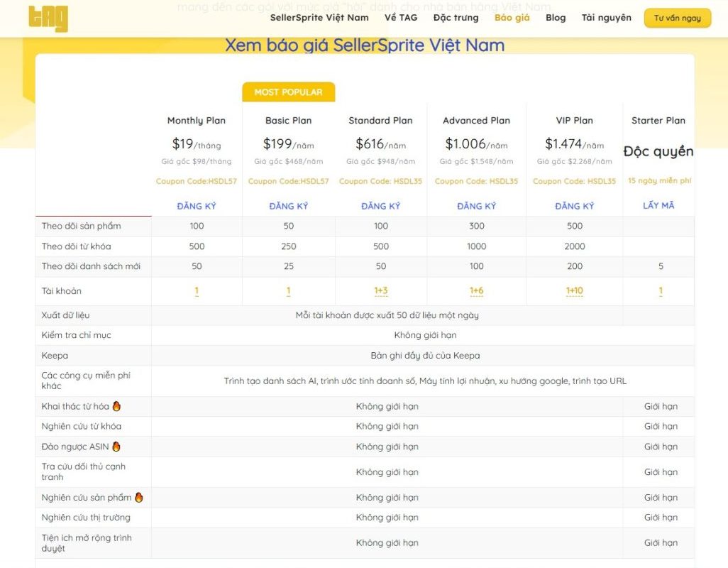
Task: Click coupon code HSDL57 under Monthly Plan
Action: 197,181
